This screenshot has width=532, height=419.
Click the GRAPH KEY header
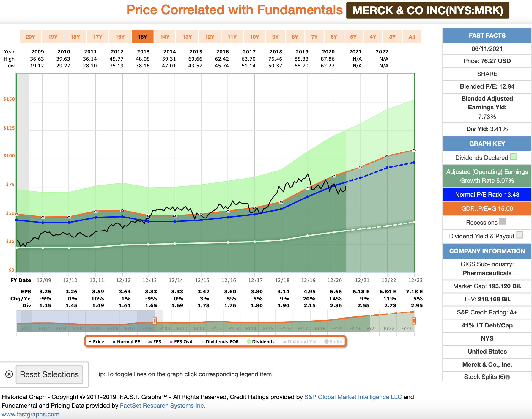pos(487,144)
